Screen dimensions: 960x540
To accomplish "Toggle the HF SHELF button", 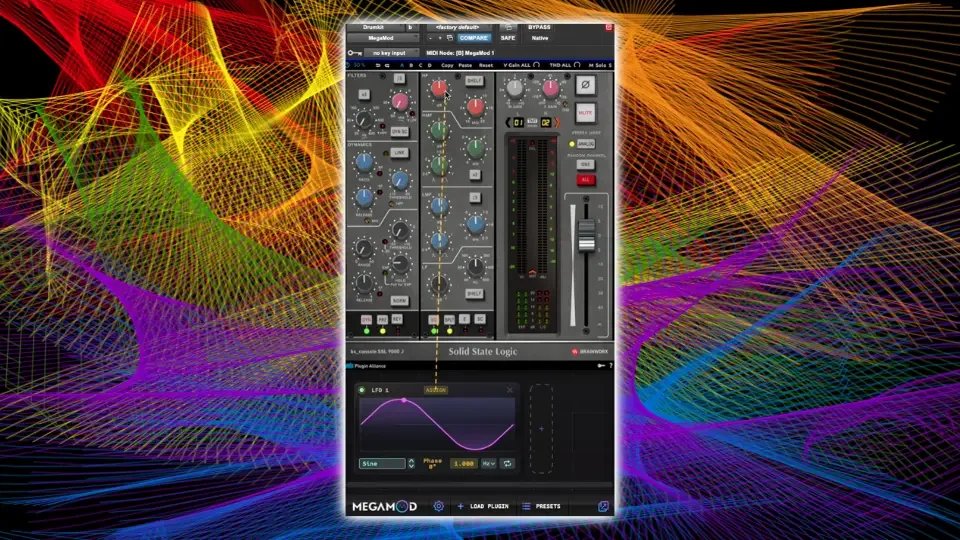I will [x=474, y=81].
